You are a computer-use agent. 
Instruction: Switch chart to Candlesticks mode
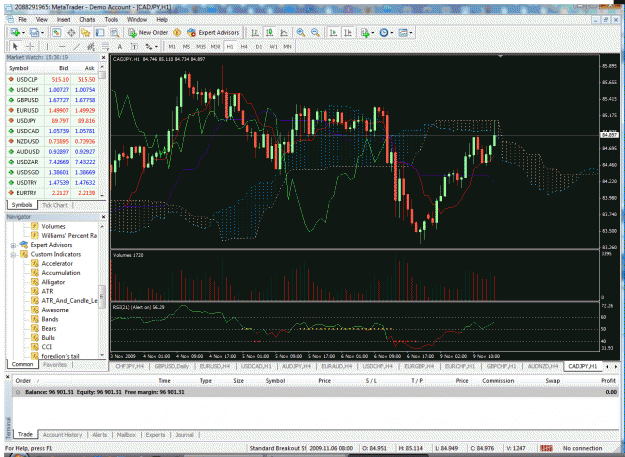click(x=269, y=33)
